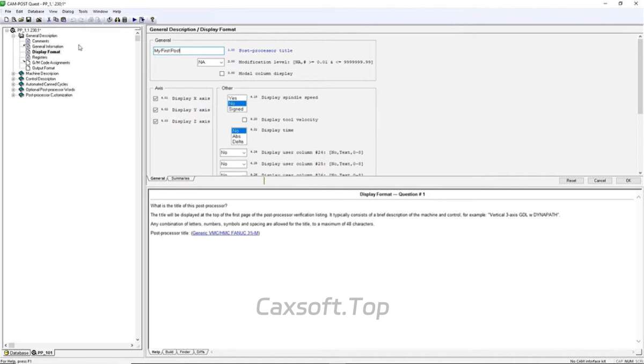Open the Dialog menu
Image resolution: width=644 pixels, height=364 pixels.
[68, 11]
